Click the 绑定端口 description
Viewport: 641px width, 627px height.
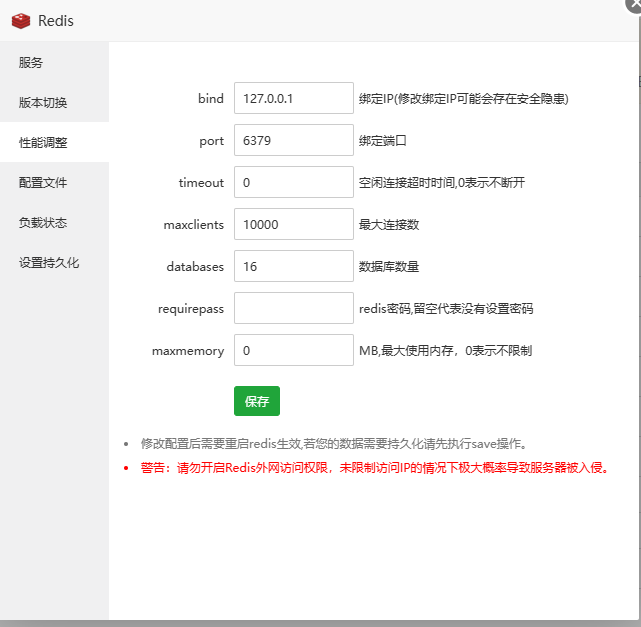point(383,141)
